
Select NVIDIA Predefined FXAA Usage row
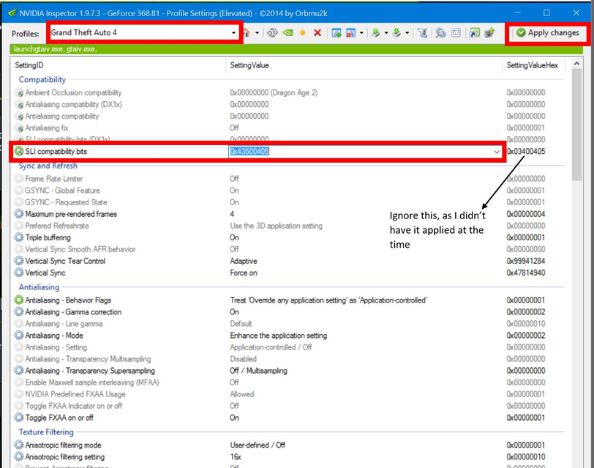coord(288,394)
